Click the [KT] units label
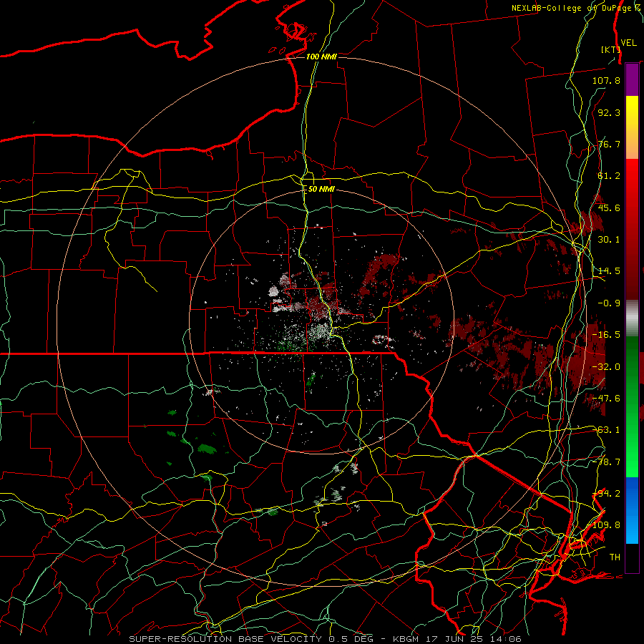This screenshot has height=644, width=644. coord(610,49)
